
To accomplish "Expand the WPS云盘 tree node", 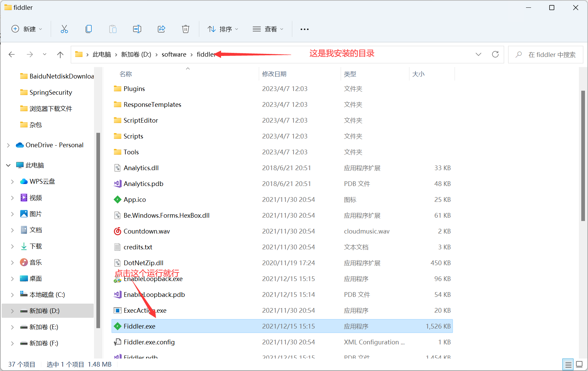I will [x=12, y=182].
